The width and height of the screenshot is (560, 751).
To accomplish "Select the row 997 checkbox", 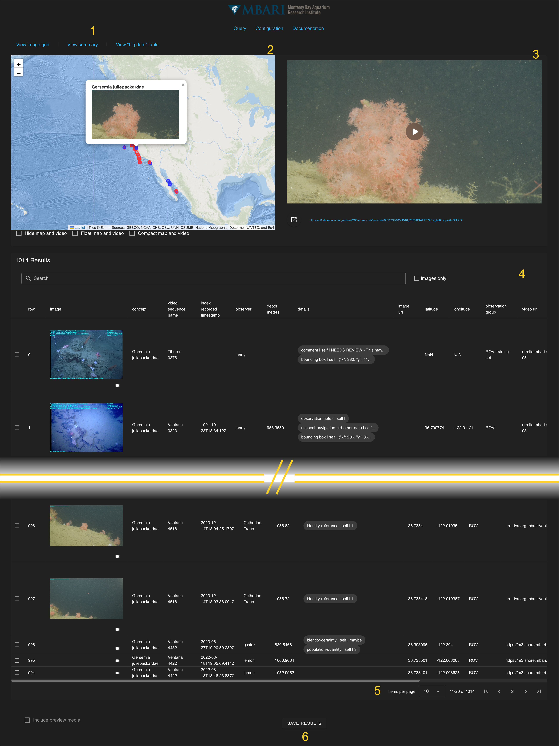I will coord(17,599).
